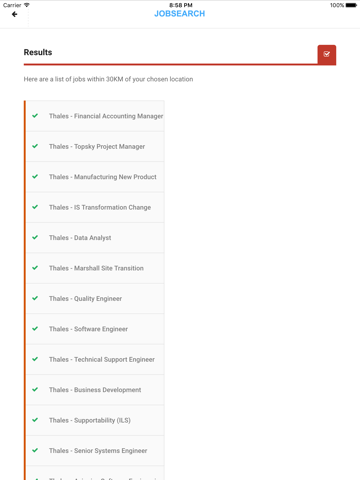
Task: Select checkmark next to Financial Accounting Manager
Action: tap(35, 116)
